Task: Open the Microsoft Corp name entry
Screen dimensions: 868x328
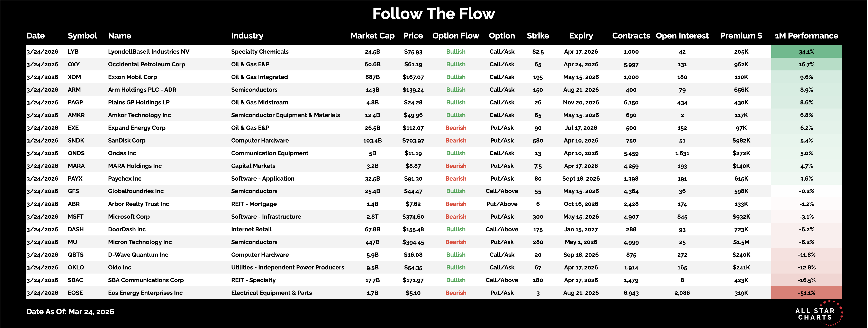Action: point(129,217)
